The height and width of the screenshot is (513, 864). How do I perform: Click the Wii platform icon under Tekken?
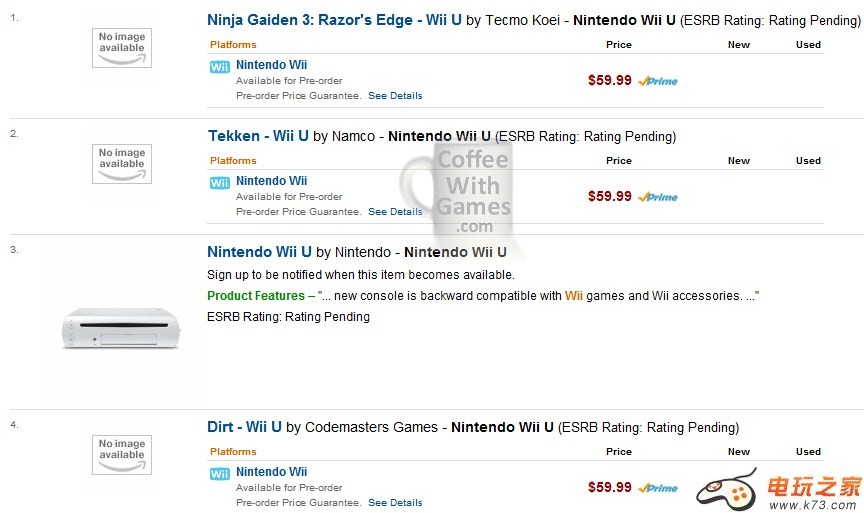pyautogui.click(x=220, y=183)
